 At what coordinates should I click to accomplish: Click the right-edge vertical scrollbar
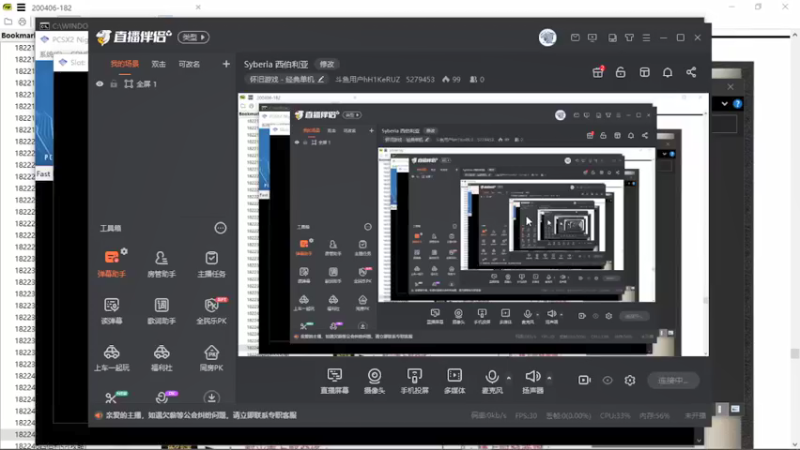(794, 240)
